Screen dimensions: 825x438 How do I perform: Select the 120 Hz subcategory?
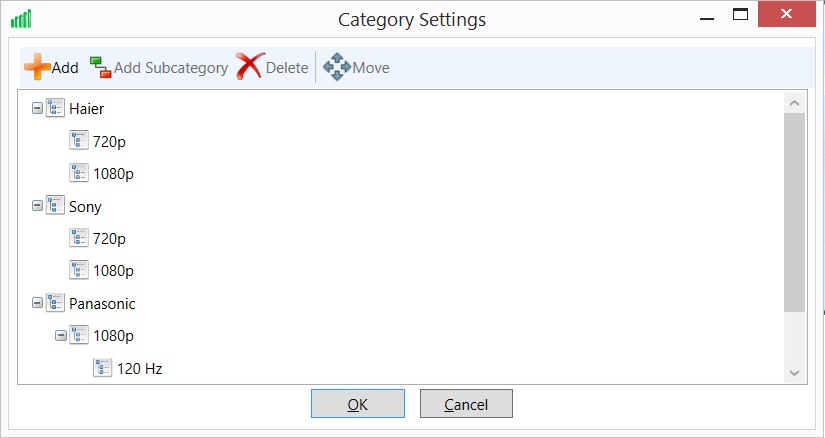pos(139,368)
